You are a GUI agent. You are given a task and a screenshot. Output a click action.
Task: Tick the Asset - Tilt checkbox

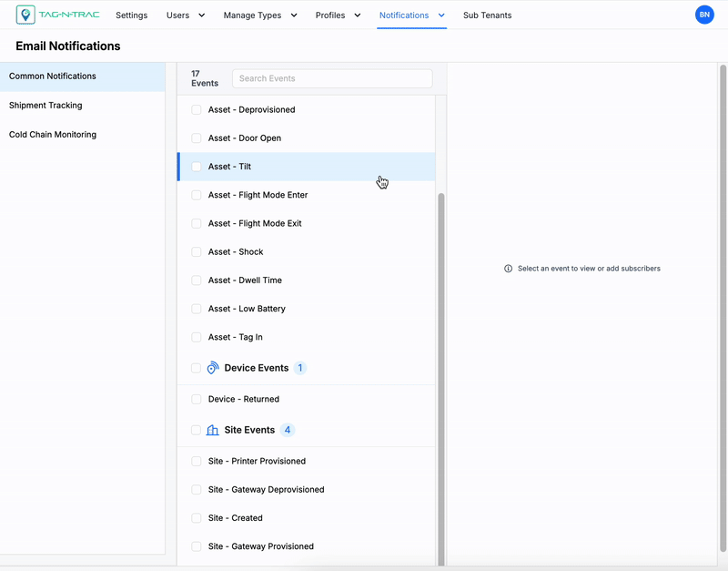click(197, 167)
